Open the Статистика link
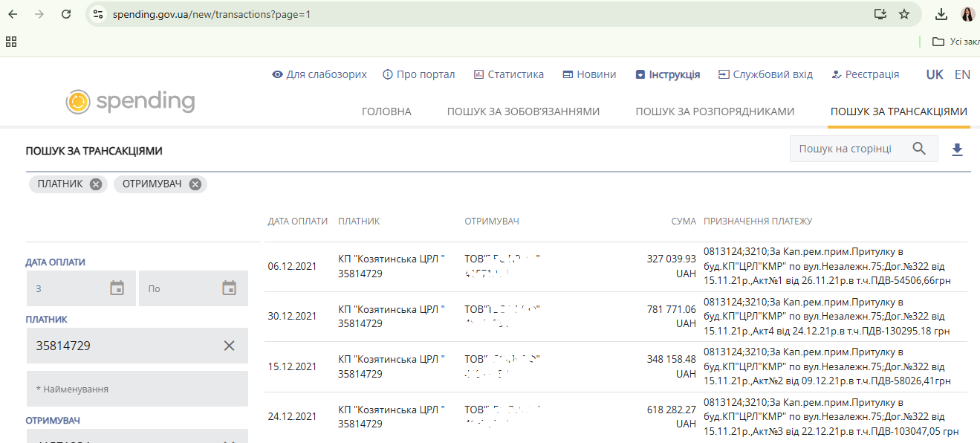Image resolution: width=980 pixels, height=443 pixels. (509, 74)
